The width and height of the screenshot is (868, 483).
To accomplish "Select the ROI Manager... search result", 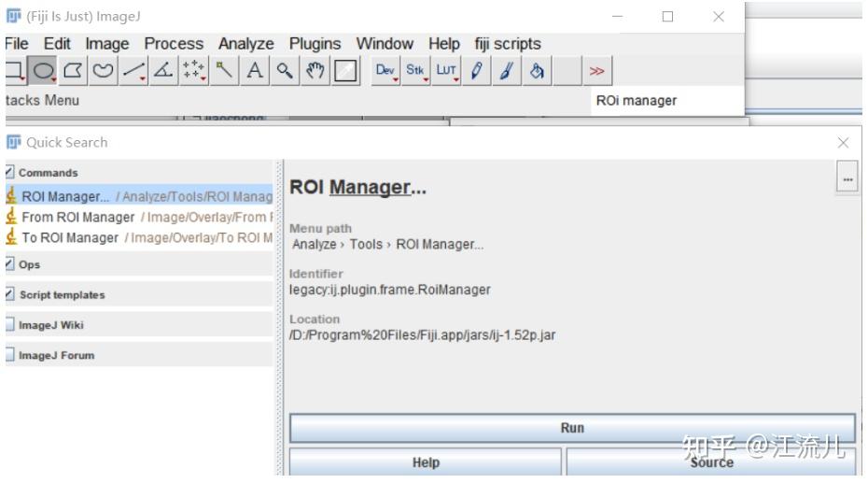I will click(139, 196).
